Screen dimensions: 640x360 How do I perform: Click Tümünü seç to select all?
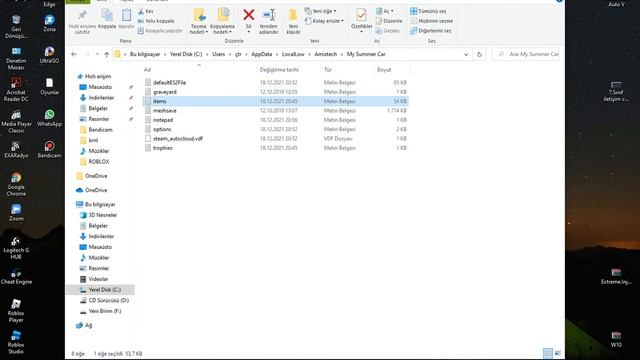click(428, 11)
